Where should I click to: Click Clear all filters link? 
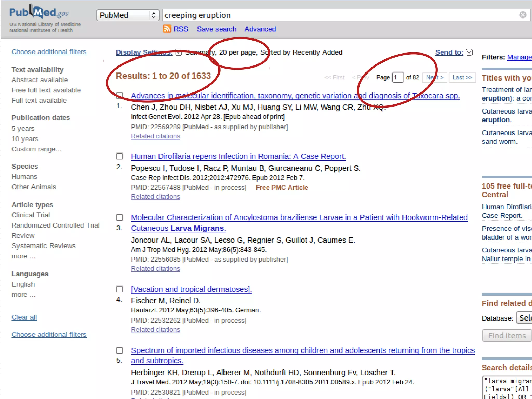pyautogui.click(x=24, y=317)
